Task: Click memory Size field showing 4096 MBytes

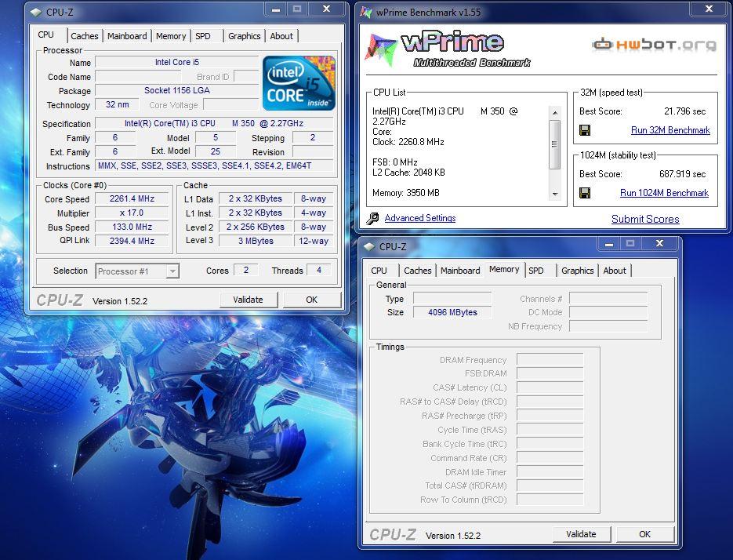Action: (452, 312)
